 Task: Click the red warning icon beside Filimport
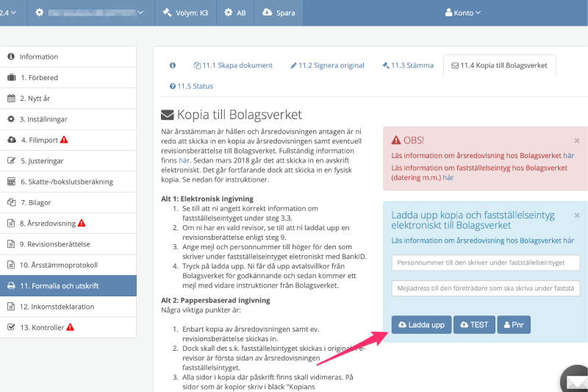point(64,140)
